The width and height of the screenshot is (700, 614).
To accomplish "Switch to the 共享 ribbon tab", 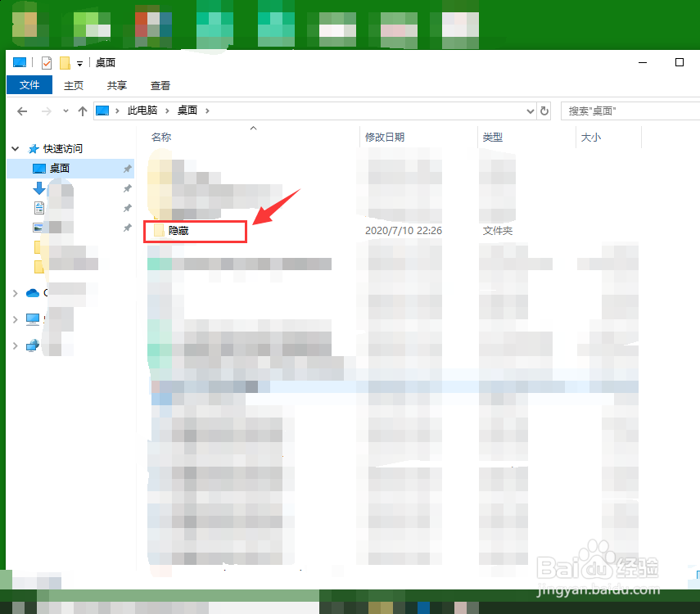I will point(117,85).
